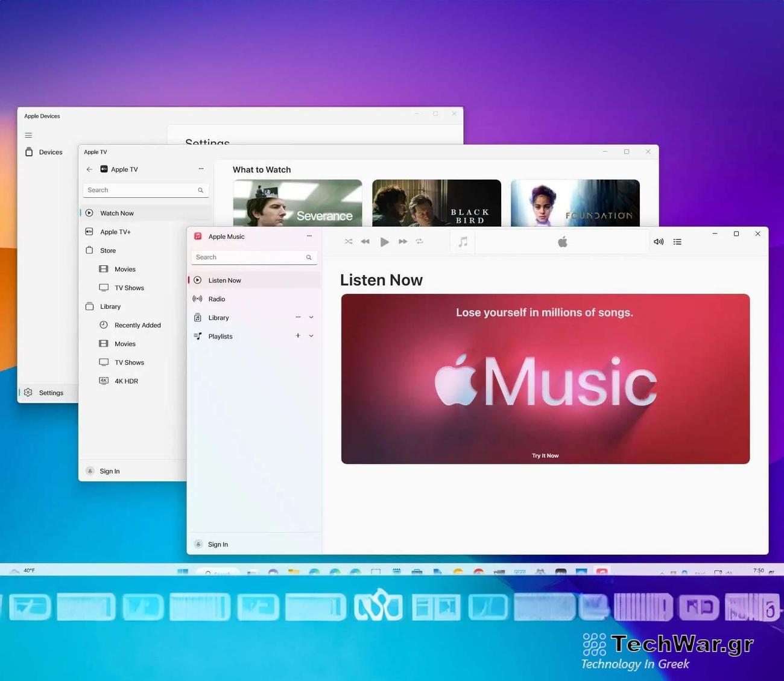
Task: Expand the Playlists section in Apple Music
Action: click(x=311, y=336)
